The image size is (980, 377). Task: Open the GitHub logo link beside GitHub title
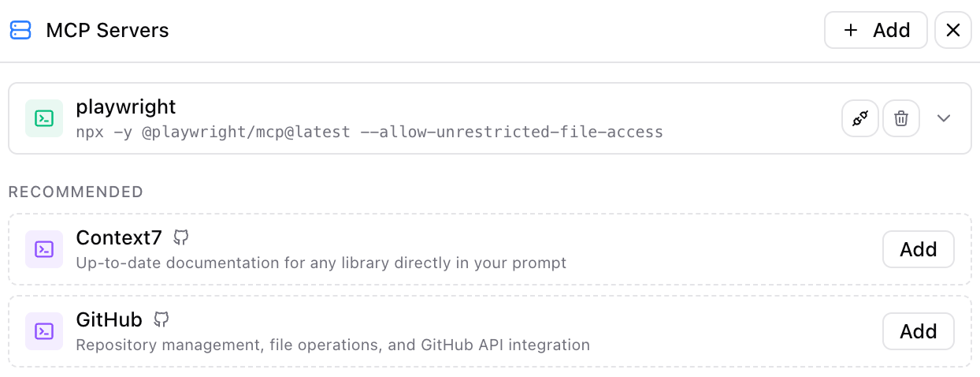coord(161,319)
